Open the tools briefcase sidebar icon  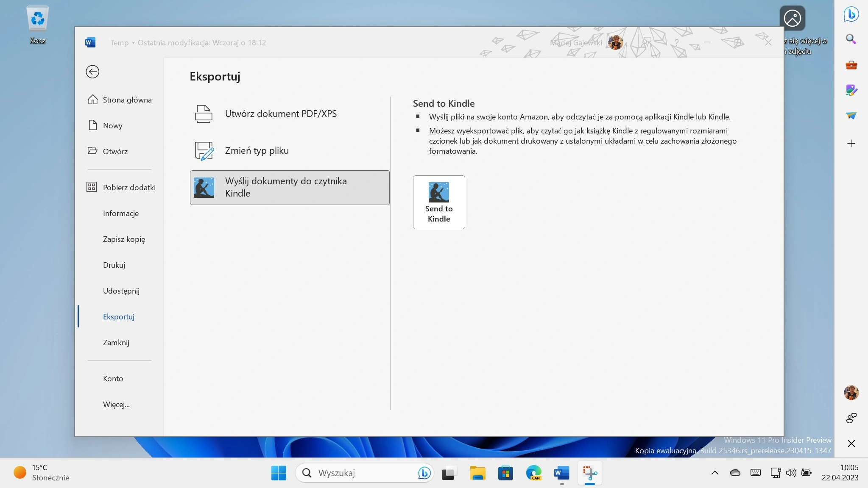851,65
